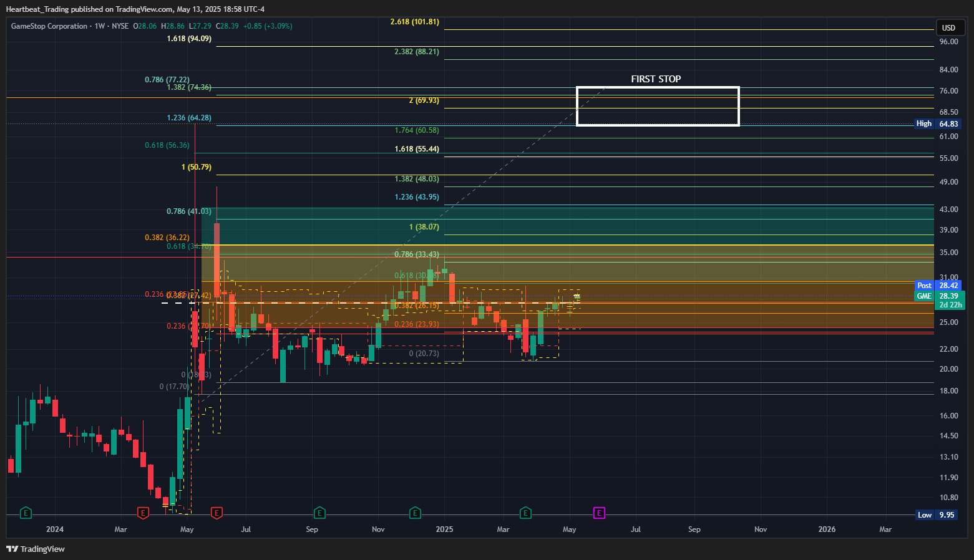The height and width of the screenshot is (560, 974).
Task: Click the 10.80 price axis value
Action: pyautogui.click(x=948, y=498)
